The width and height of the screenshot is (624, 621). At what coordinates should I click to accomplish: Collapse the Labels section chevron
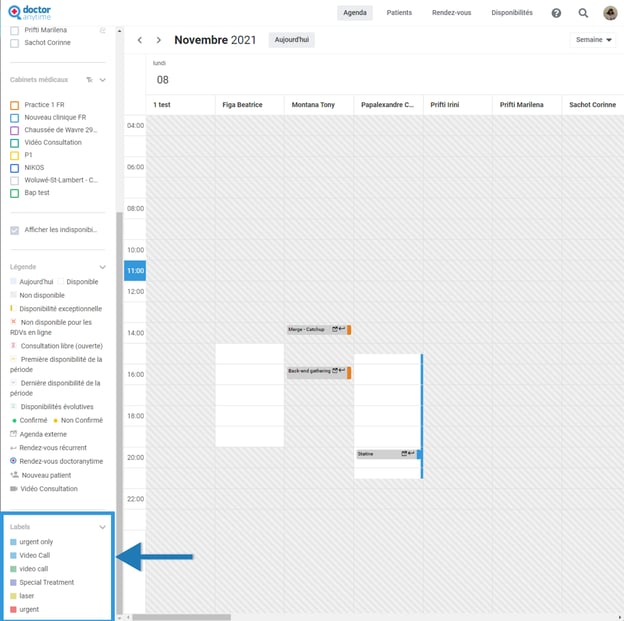(102, 527)
